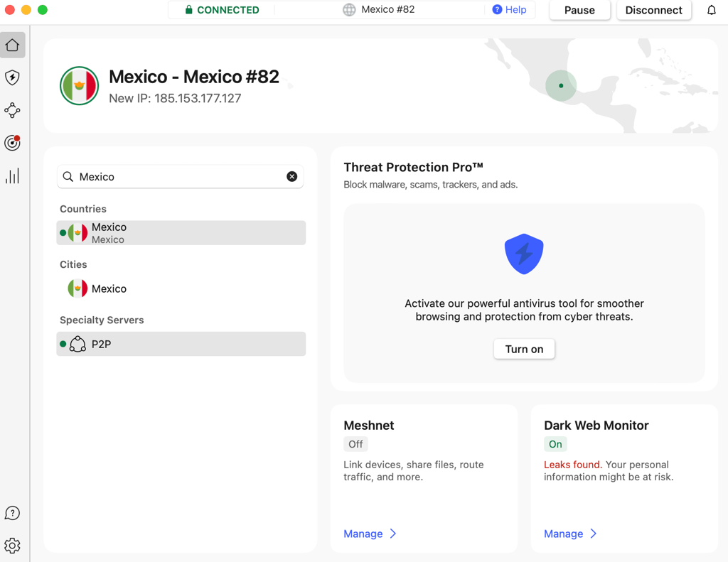Pause the VPN connection
Image resolution: width=728 pixels, height=562 pixels.
click(x=579, y=10)
